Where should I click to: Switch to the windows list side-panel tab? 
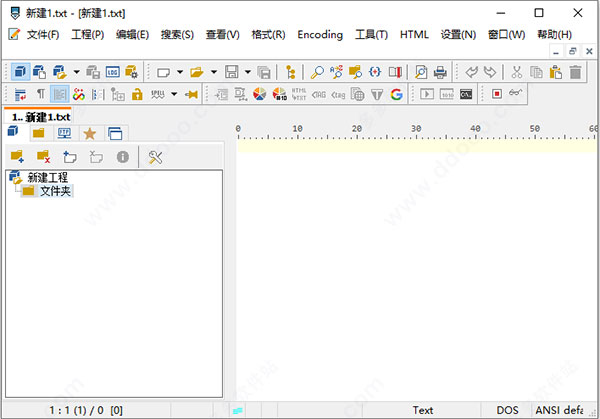pyautogui.click(x=115, y=134)
